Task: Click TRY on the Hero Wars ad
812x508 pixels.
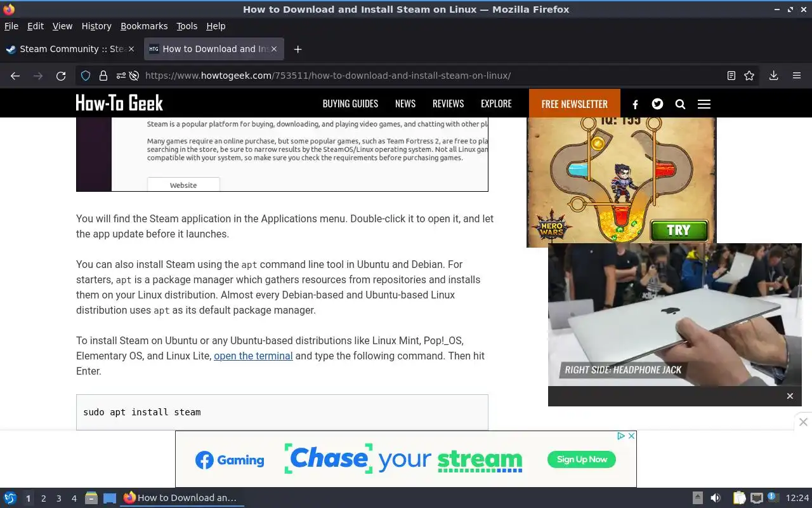Action: coord(678,230)
